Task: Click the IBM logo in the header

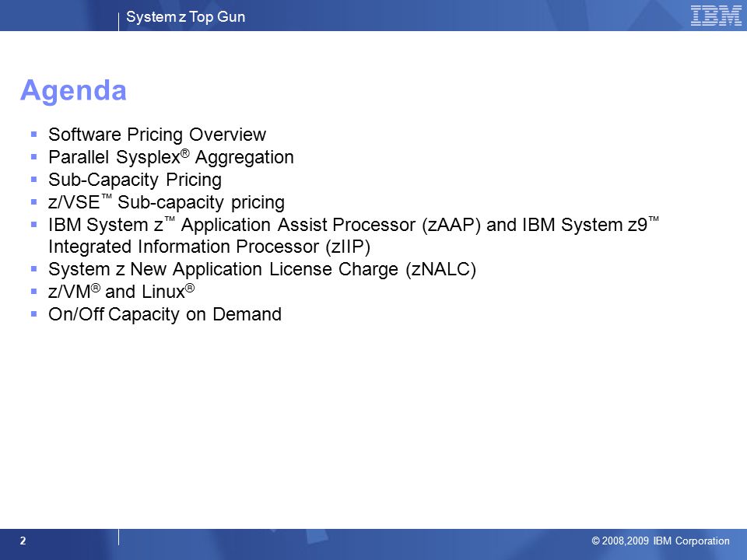Action: pos(716,16)
